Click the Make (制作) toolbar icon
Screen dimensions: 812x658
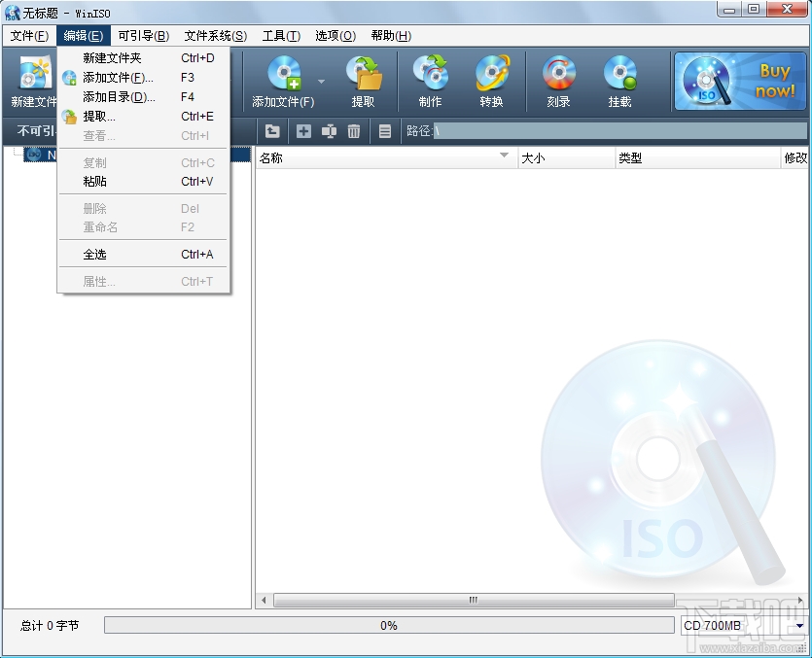click(431, 74)
